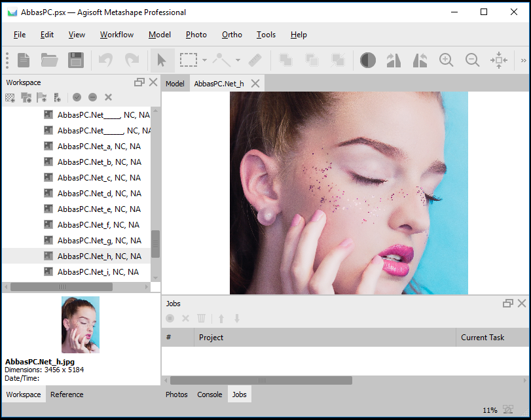Click the Jobs pane horizontal scrollbar
The width and height of the screenshot is (531, 420).
[261, 380]
